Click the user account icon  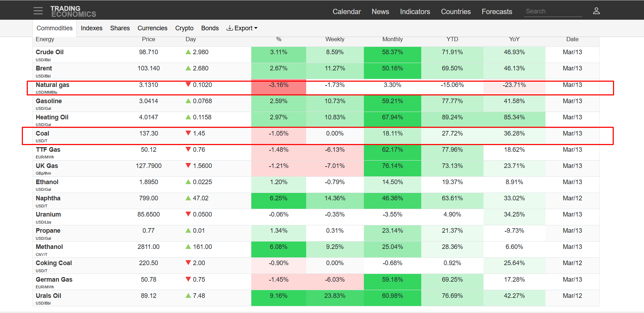click(x=596, y=11)
